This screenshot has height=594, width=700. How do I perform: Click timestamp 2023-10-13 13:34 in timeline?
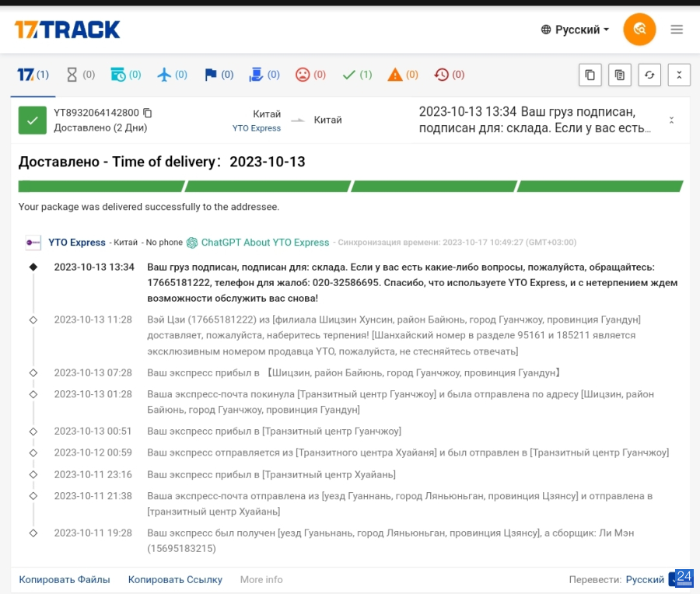(94, 267)
